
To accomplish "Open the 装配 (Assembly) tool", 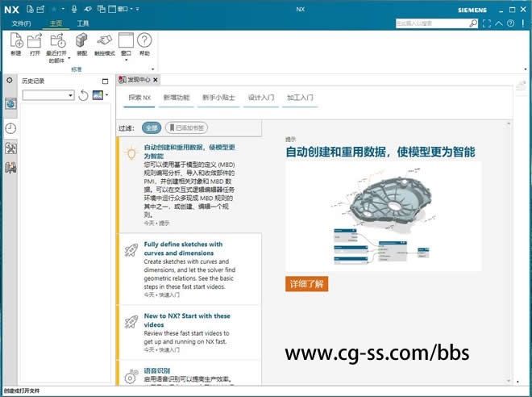I will point(81,40).
